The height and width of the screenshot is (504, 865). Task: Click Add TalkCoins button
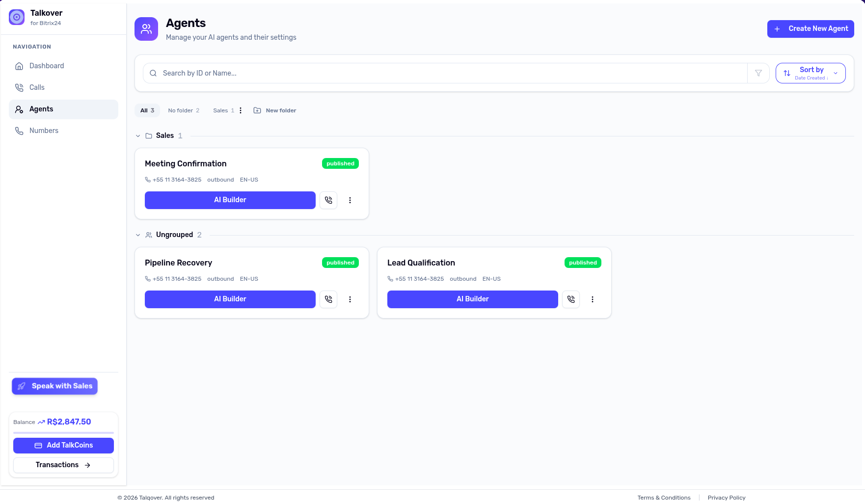pyautogui.click(x=63, y=446)
